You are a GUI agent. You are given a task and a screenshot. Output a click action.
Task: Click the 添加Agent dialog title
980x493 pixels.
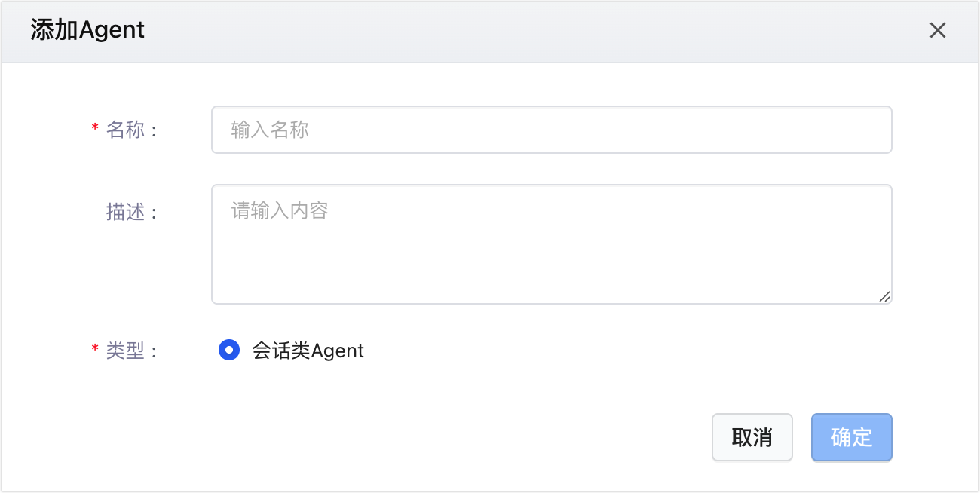pos(87,30)
